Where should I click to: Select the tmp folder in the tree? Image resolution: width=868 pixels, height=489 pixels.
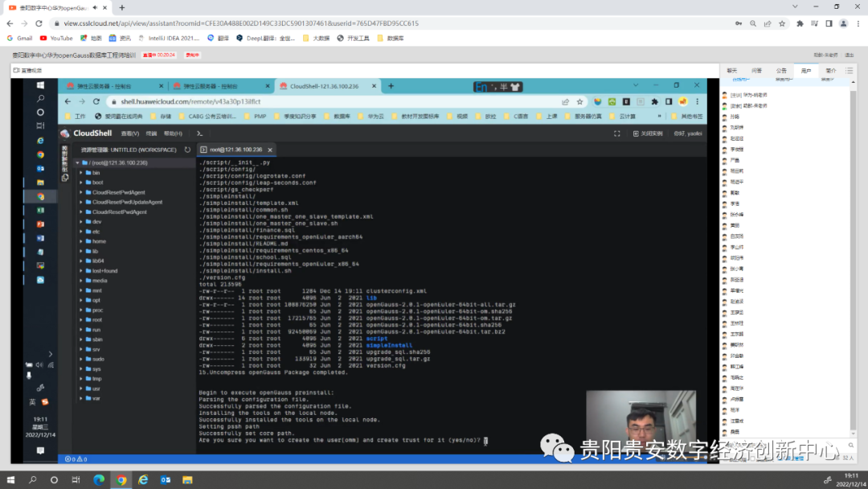point(97,379)
